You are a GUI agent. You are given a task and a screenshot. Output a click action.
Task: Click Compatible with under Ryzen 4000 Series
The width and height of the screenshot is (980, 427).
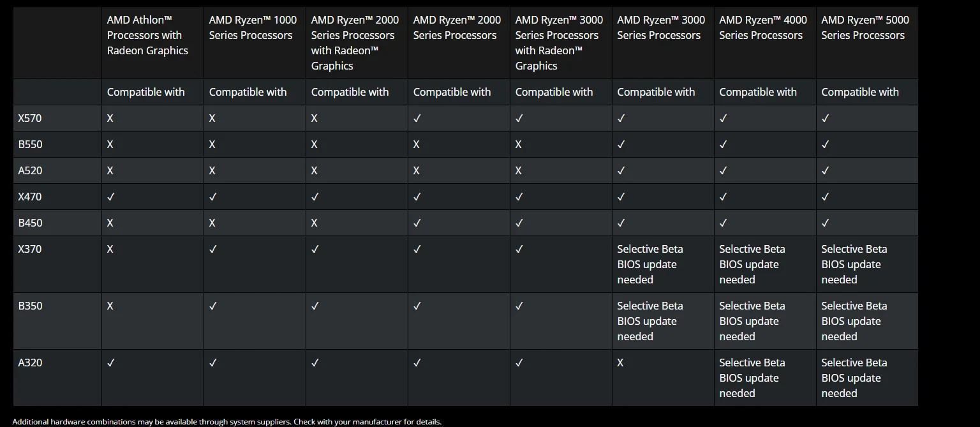[757, 92]
